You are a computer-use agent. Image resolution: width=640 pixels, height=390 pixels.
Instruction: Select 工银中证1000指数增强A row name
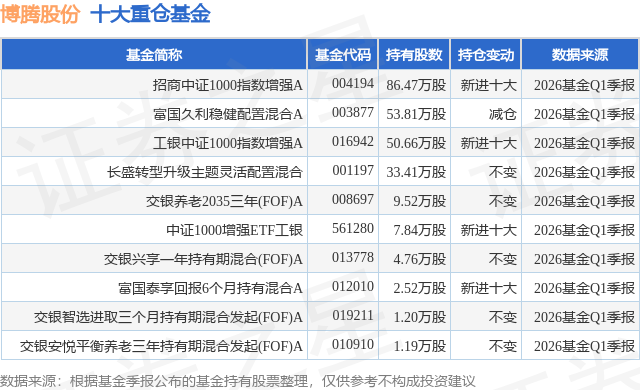pos(228,143)
